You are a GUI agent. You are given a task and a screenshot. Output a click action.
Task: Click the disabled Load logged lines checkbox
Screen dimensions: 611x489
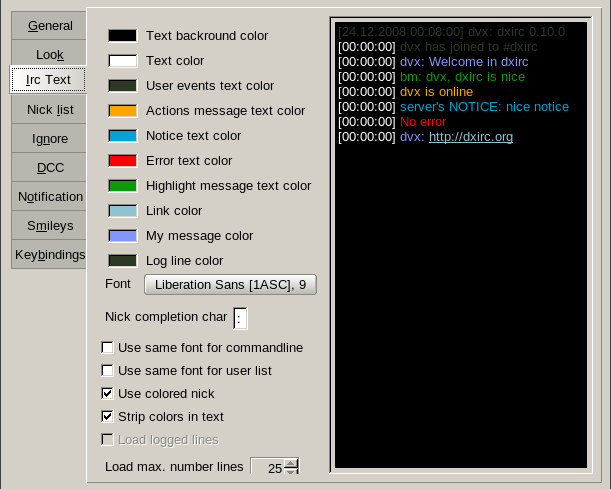click(x=107, y=440)
